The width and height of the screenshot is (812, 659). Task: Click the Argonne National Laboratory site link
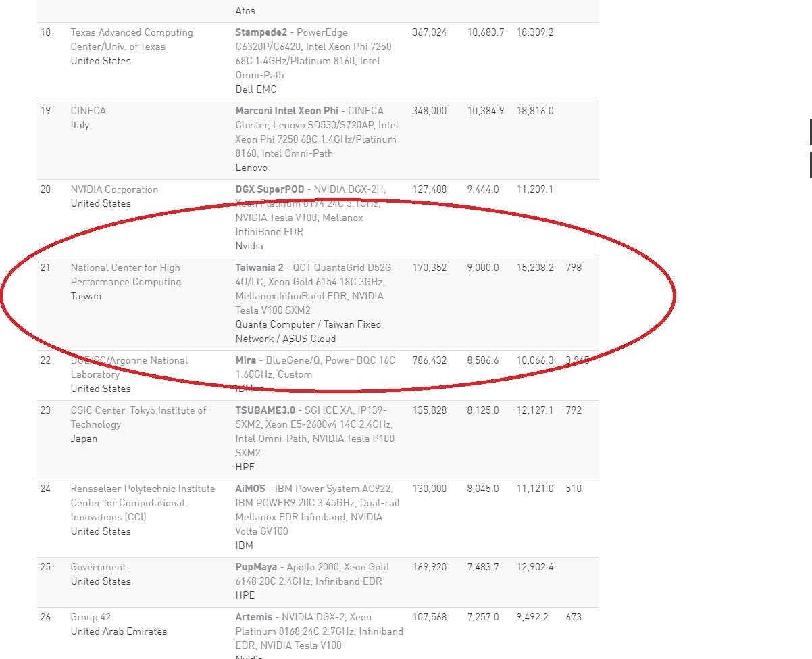(129, 367)
